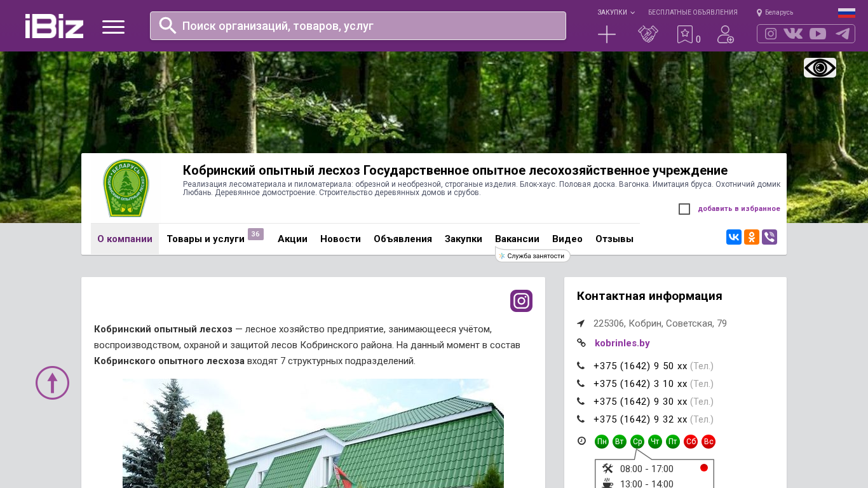Open the Russian flag language selector
The height and width of the screenshot is (488, 868).
846,13
